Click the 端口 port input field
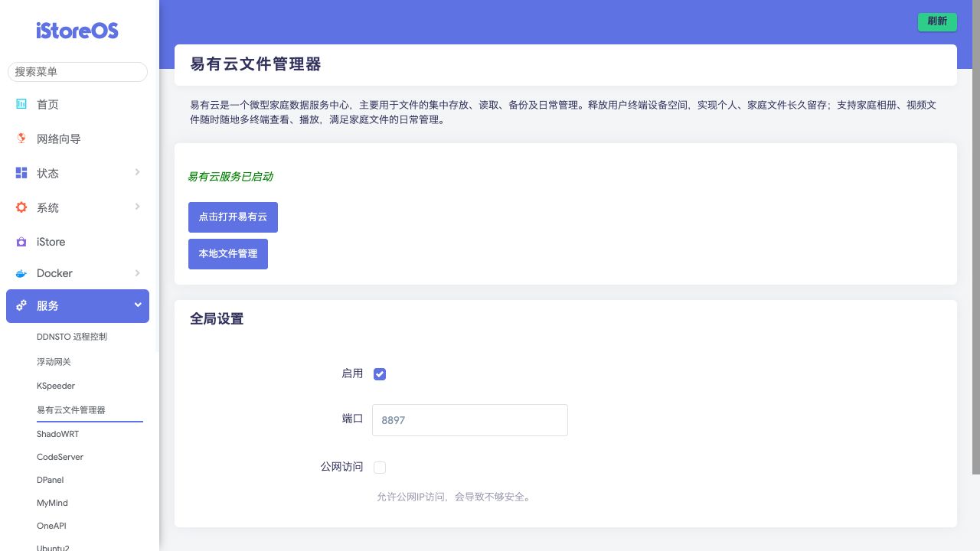Screen dimensions: 980x551 click(x=469, y=420)
